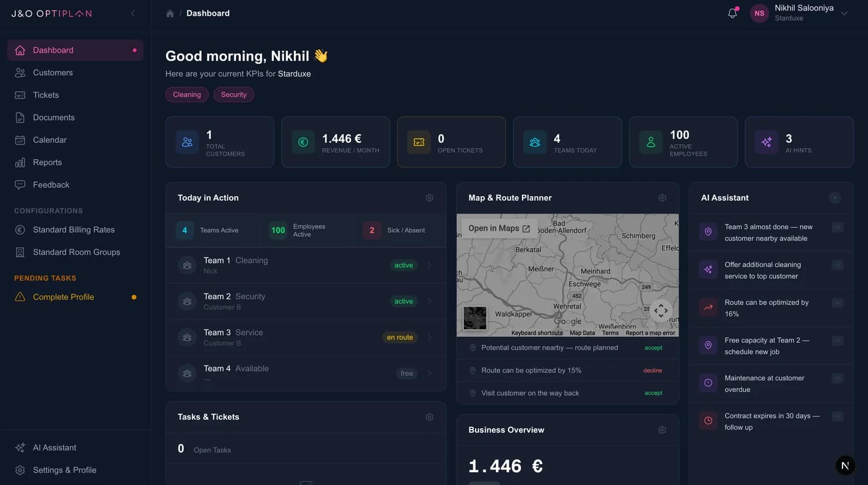Image resolution: width=868 pixels, height=485 pixels.
Task: Toggle the Security filter chip
Action: pos(234,94)
